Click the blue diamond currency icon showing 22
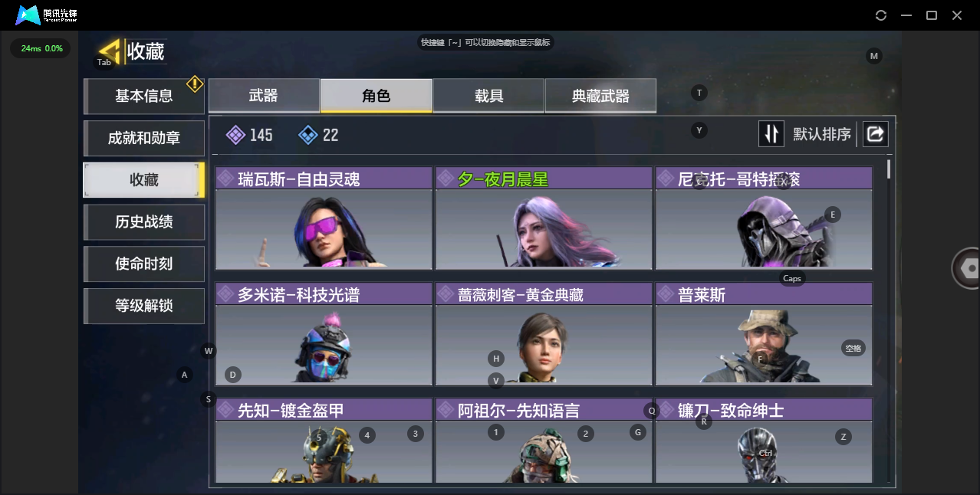 click(307, 135)
